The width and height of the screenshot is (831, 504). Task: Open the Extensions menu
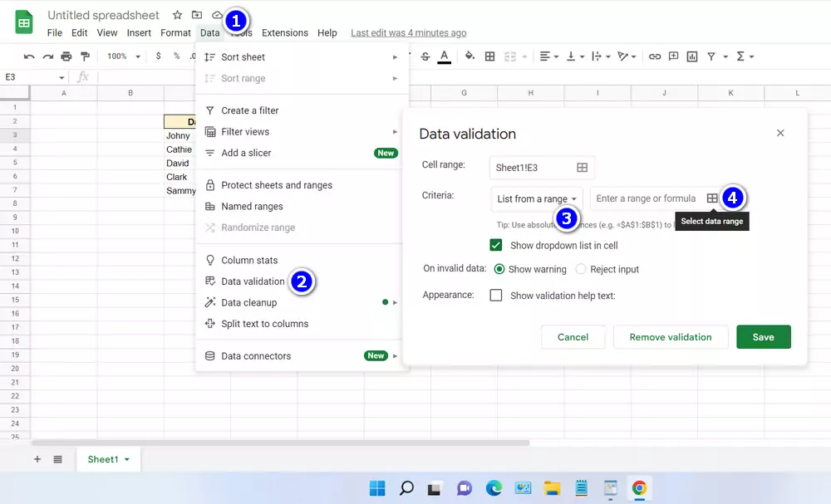pos(284,33)
